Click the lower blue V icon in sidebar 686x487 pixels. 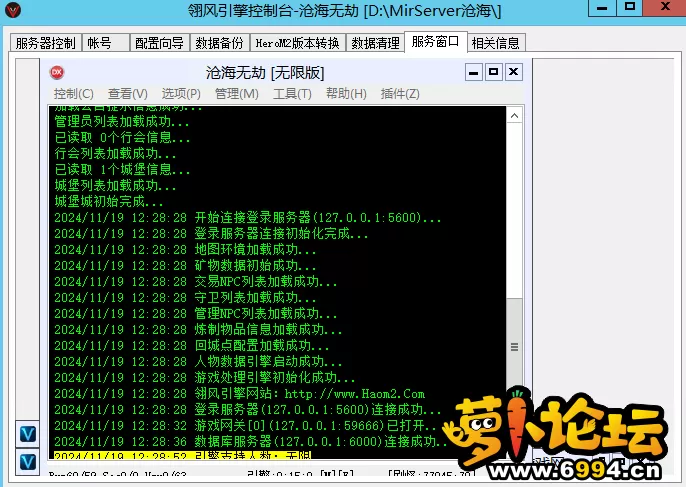tap(28, 462)
